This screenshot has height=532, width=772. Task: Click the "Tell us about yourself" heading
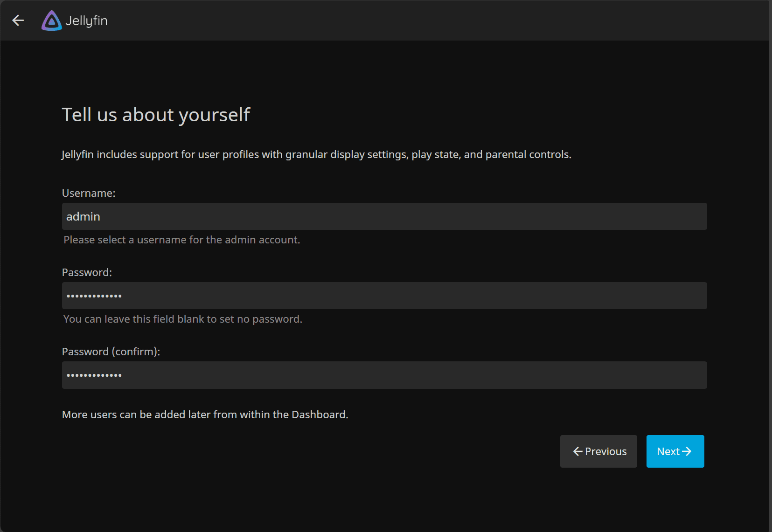pos(156,115)
